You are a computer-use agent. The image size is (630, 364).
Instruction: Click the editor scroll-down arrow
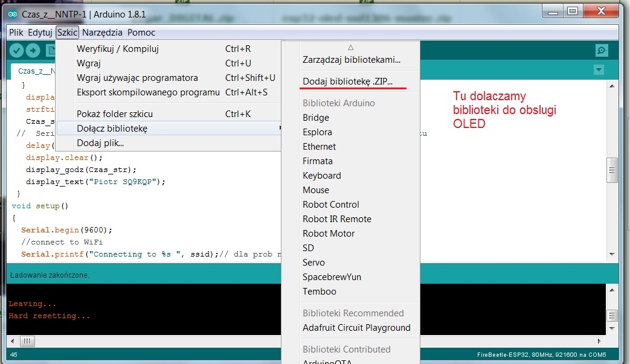point(612,254)
